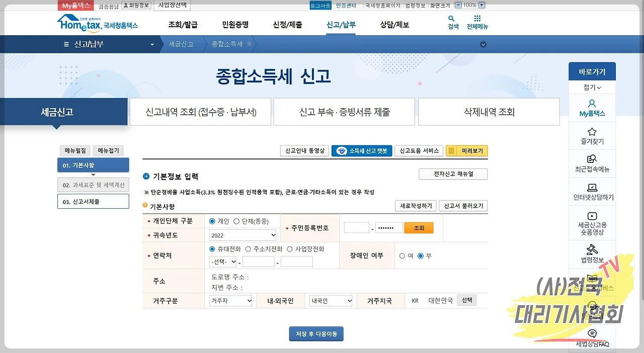Expand the round chevron in the breadcrumb bar
Viewport: 644px width, 353px height.
pyautogui.click(x=483, y=44)
